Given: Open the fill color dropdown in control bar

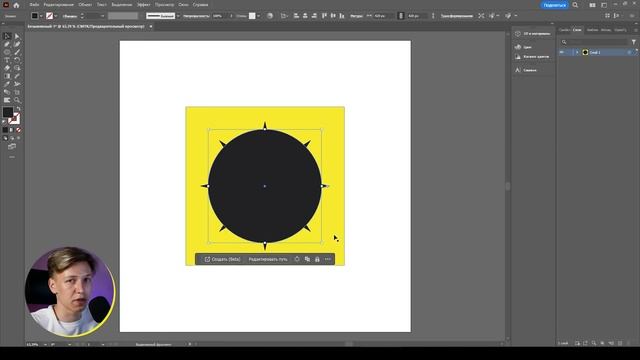Looking at the screenshot, I should 41,16.
